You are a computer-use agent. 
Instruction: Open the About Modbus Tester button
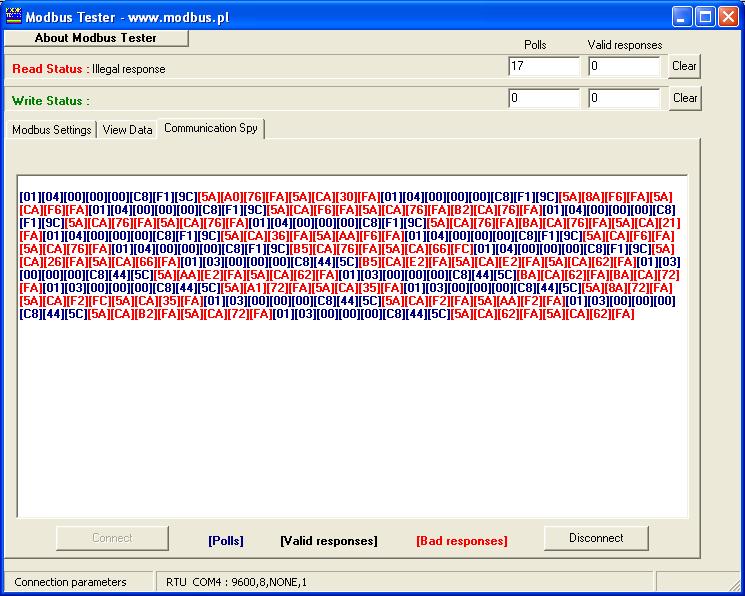point(96,38)
